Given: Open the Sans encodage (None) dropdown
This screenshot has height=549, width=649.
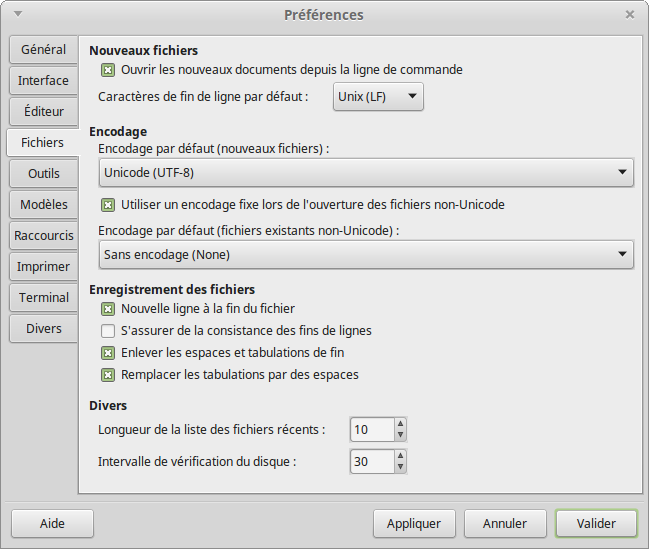Looking at the screenshot, I should (x=366, y=254).
